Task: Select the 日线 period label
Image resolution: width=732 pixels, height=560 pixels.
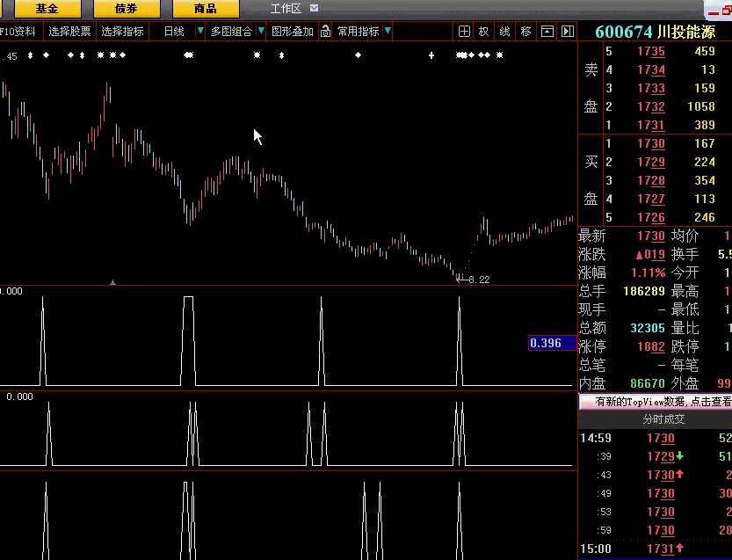Action: click(174, 32)
